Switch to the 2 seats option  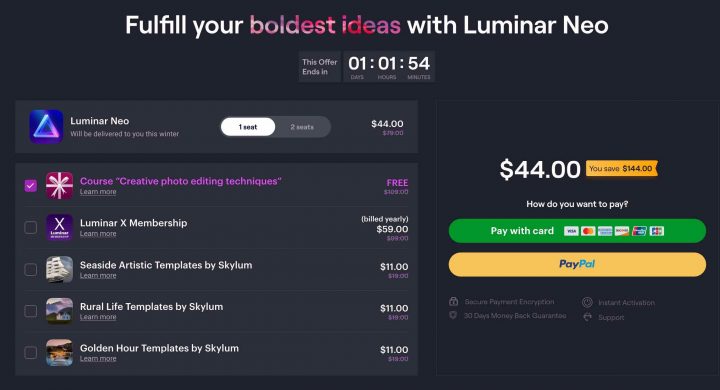pyautogui.click(x=302, y=127)
